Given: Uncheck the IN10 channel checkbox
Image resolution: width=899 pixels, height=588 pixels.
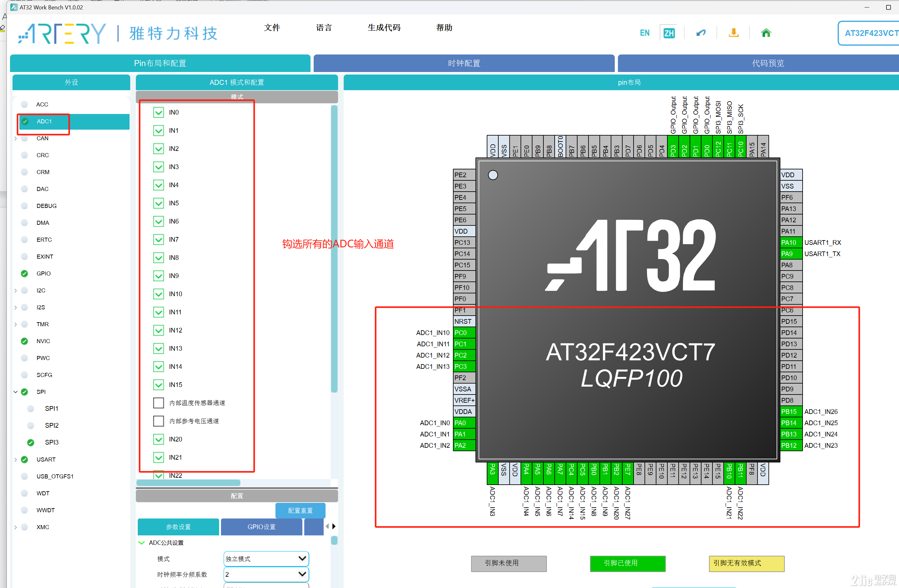Looking at the screenshot, I should point(159,294).
